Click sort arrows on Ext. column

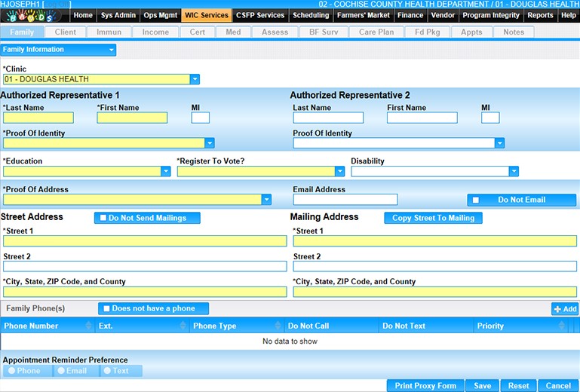(183, 326)
